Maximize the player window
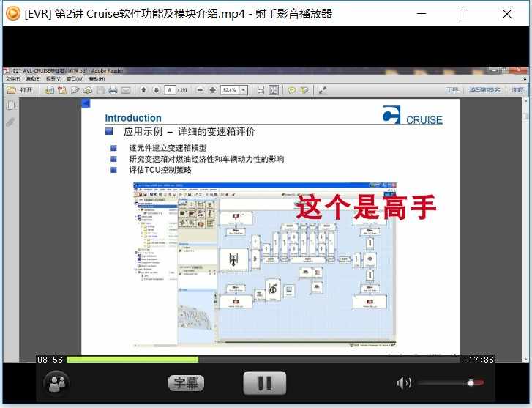The image size is (532, 408). (x=464, y=14)
